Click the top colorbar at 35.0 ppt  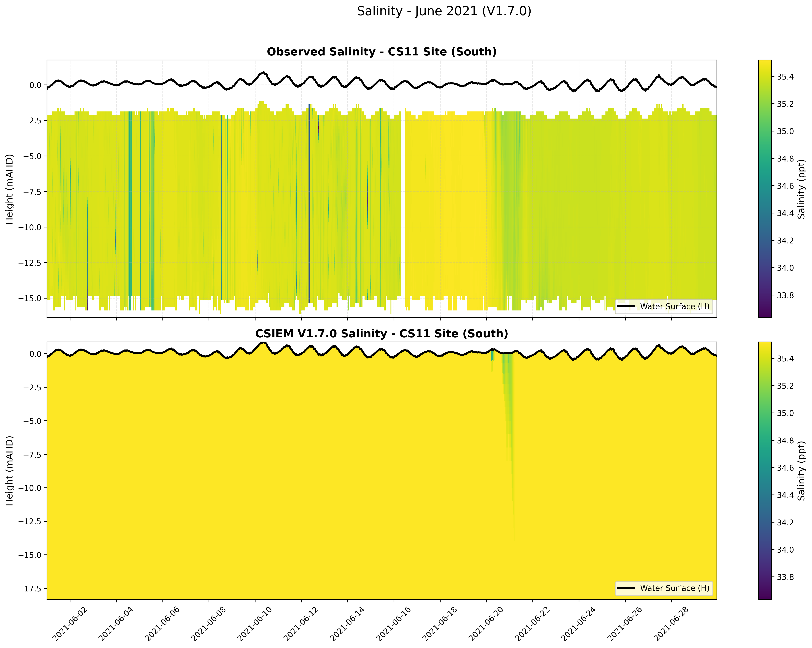point(765,131)
